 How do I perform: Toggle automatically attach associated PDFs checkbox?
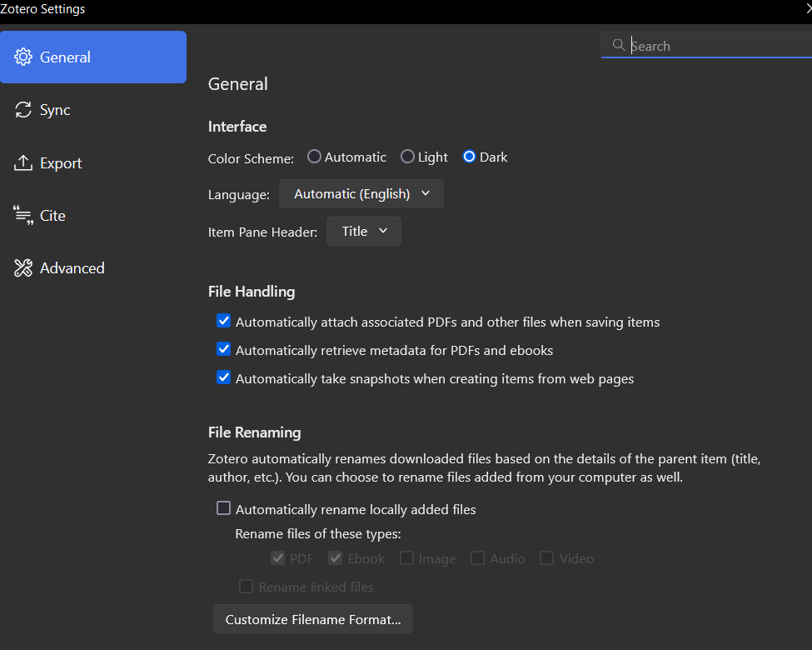click(x=224, y=321)
